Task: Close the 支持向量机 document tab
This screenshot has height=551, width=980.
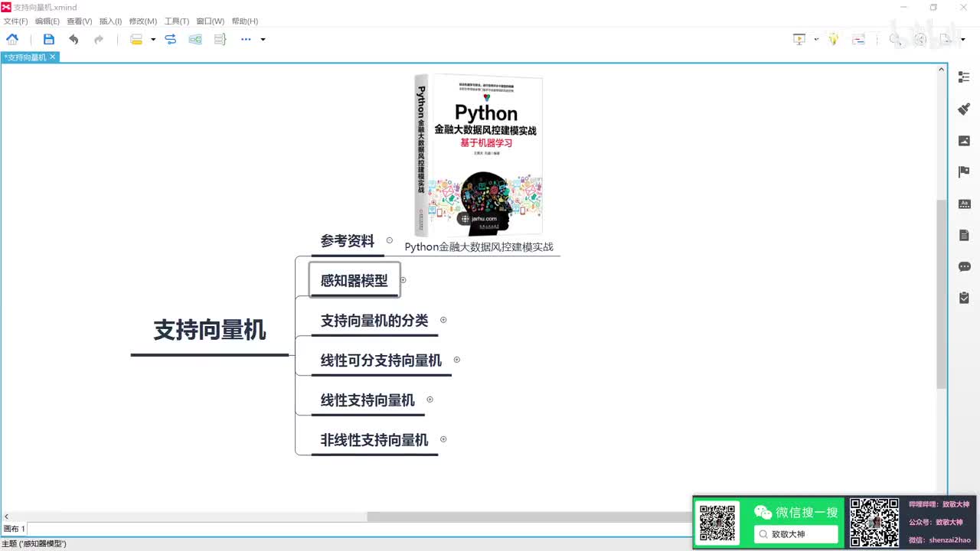Action: (x=53, y=57)
